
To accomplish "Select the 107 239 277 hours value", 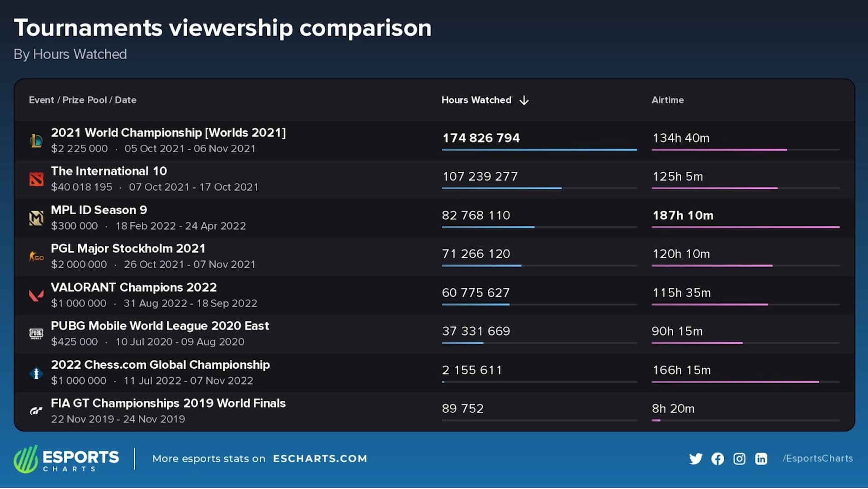I will point(480,176).
